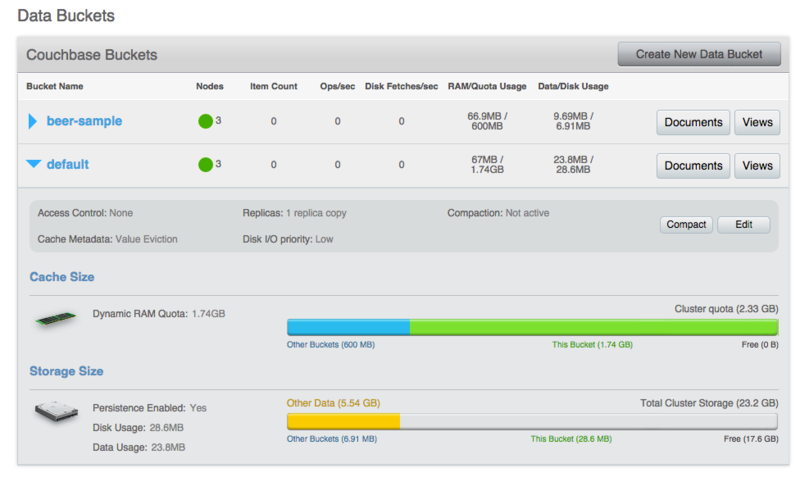Click Persistence Enabled: Yes text
The height and width of the screenshot is (477, 800).
(149, 408)
